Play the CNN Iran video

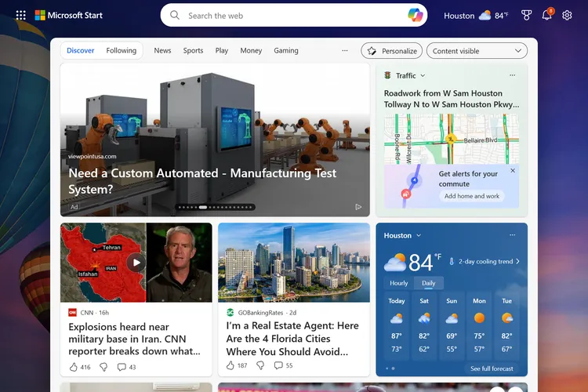pyautogui.click(x=136, y=263)
